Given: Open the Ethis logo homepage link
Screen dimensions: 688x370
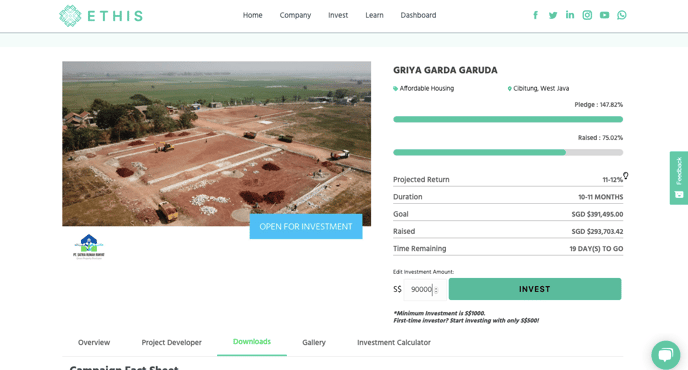Looking at the screenshot, I should pyautogui.click(x=101, y=16).
